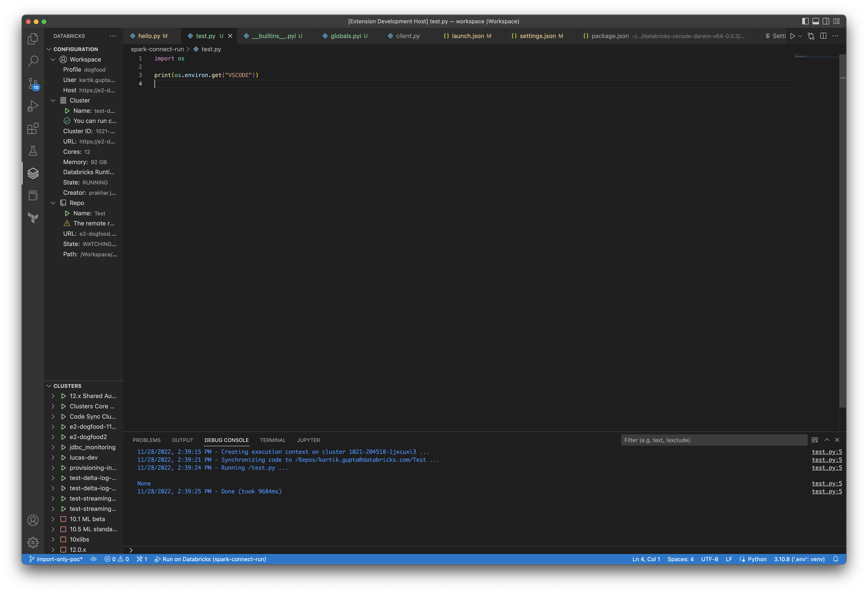Open the Databricks sidebar view icon
The width and height of the screenshot is (868, 593).
[x=33, y=173]
